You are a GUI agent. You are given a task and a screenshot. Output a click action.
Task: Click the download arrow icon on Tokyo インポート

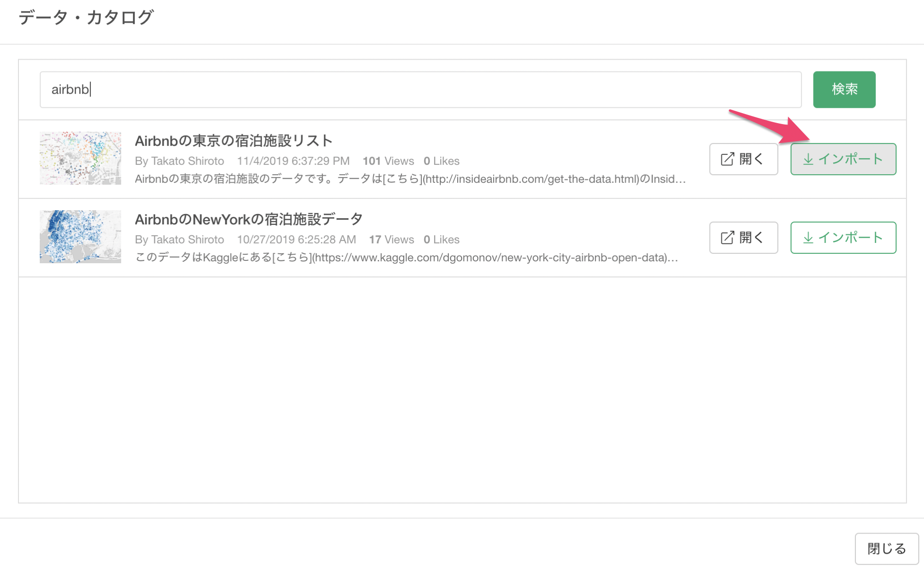pos(808,159)
